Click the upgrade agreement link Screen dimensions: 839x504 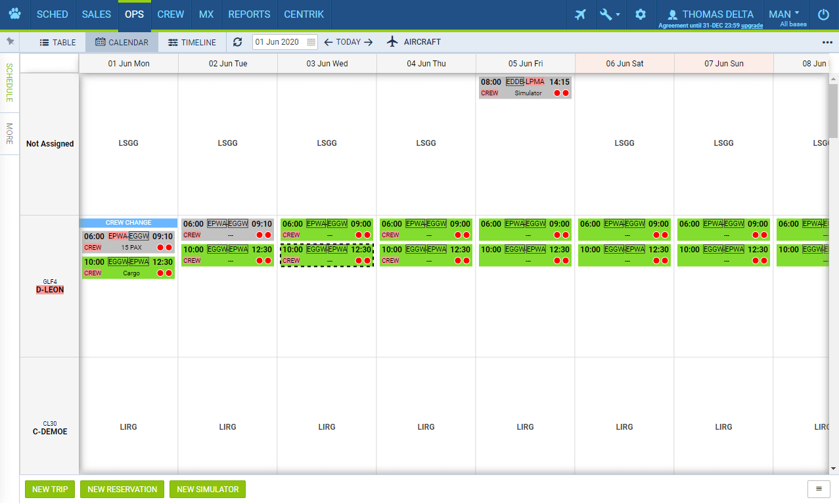[x=752, y=26]
